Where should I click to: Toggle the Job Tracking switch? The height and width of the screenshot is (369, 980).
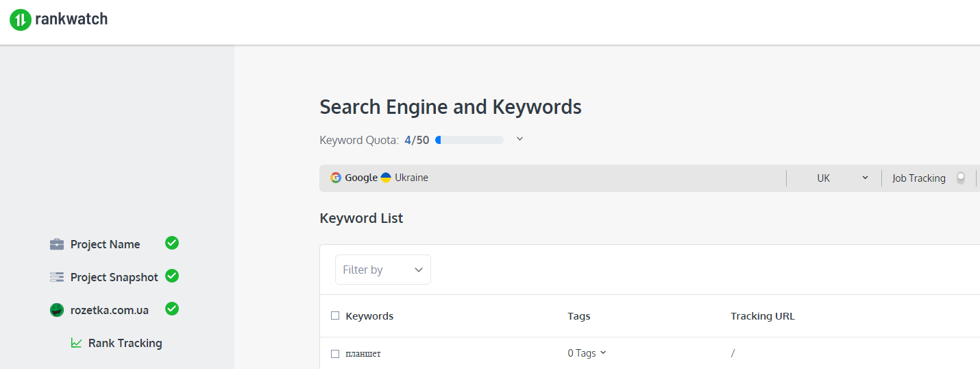961,178
